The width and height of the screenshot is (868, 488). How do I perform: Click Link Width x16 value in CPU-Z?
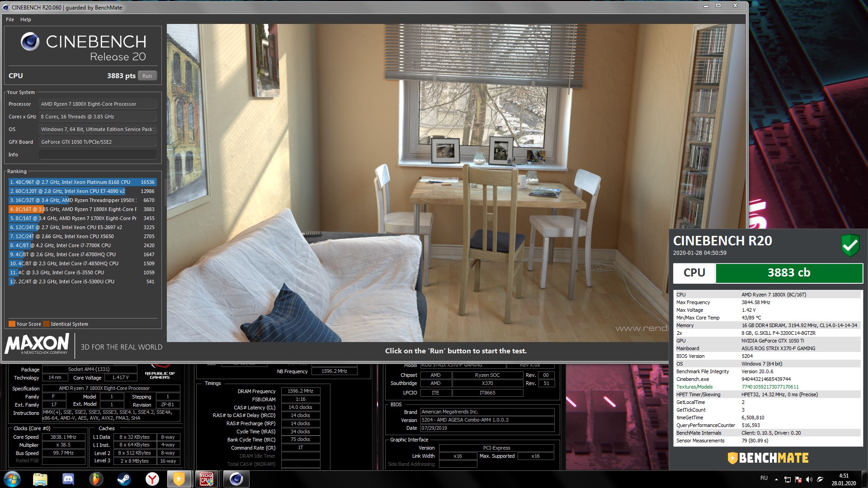458,456
